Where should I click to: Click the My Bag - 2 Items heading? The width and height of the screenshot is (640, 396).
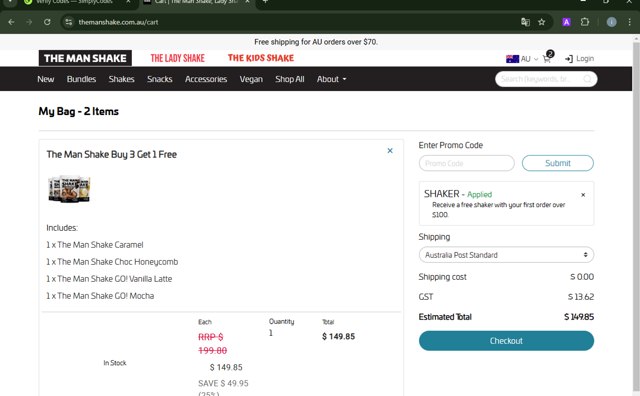(x=78, y=111)
